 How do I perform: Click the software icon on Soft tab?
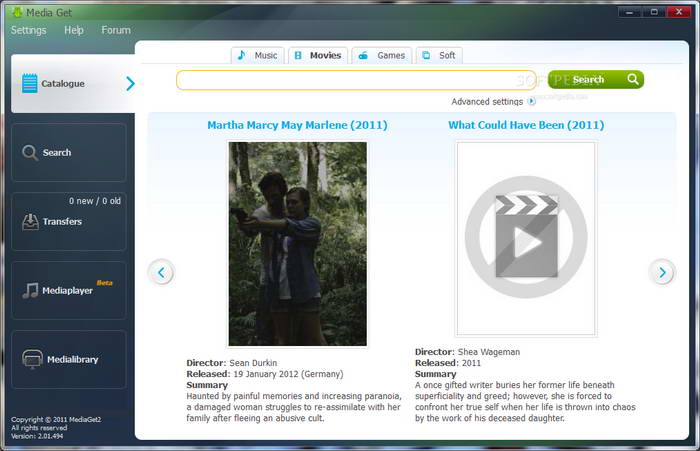pos(426,55)
